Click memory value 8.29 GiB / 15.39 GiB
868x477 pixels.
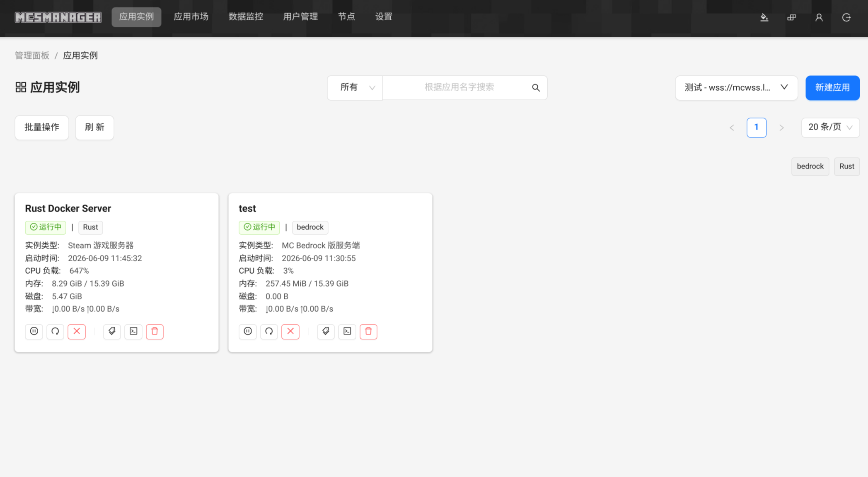(x=88, y=284)
